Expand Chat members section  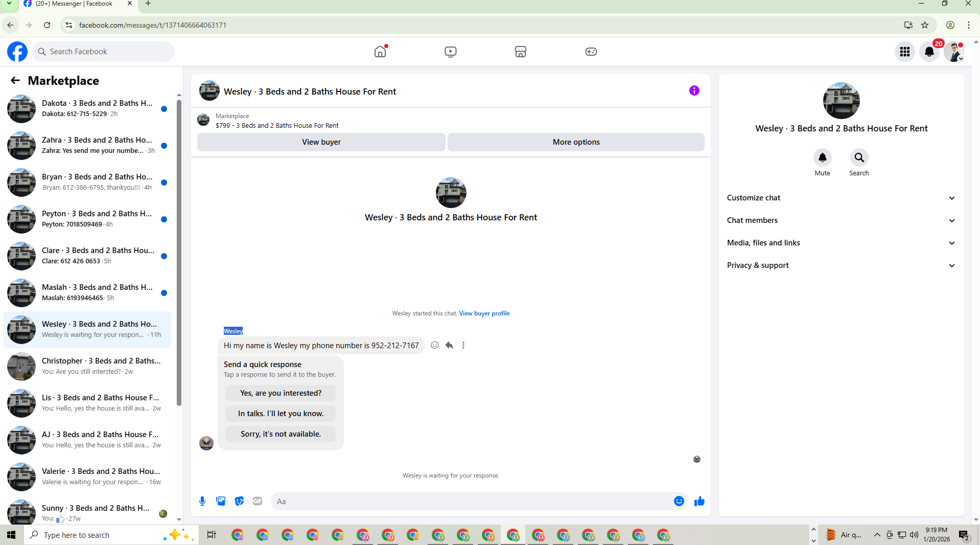click(x=841, y=220)
